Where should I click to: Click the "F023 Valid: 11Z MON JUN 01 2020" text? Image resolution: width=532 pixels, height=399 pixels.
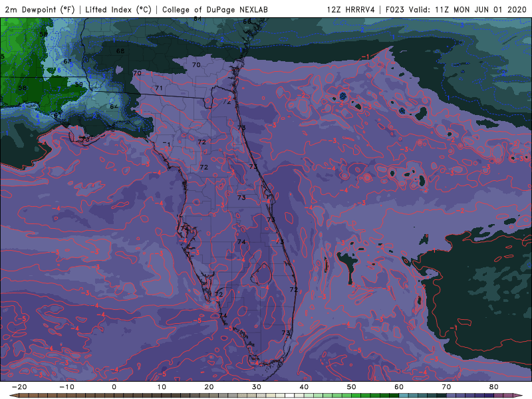[x=456, y=9]
